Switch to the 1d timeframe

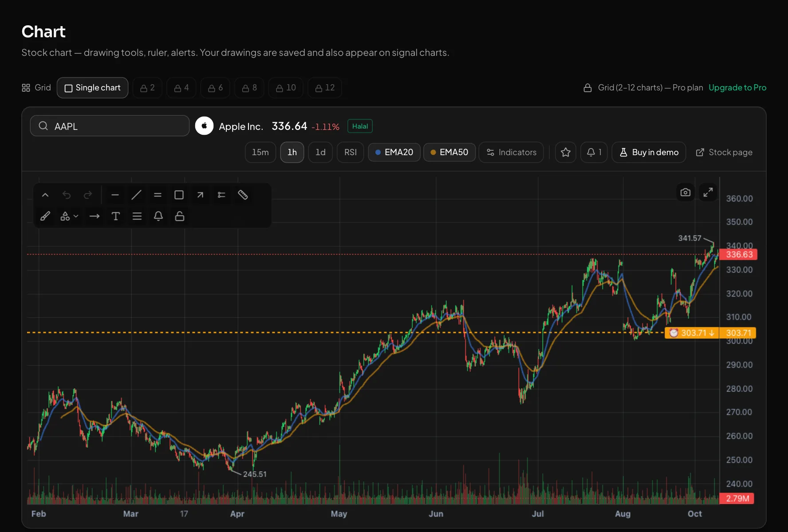tap(320, 153)
